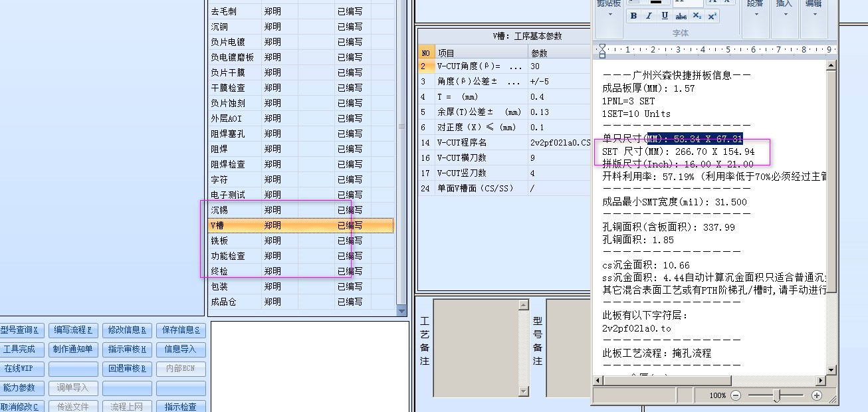The image size is (868, 412).
Task: Click the 指示检查 button
Action: (x=181, y=407)
